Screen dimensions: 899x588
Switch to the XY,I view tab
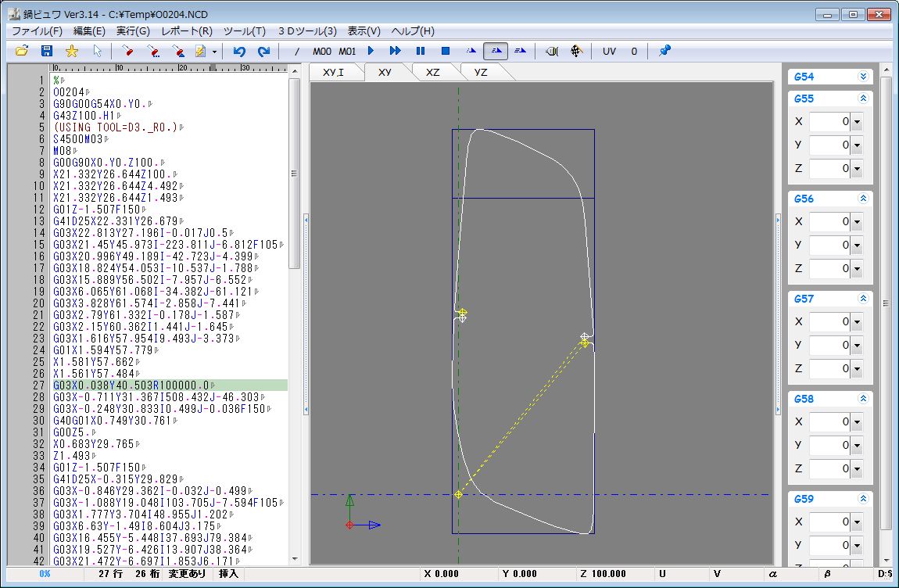pos(333,72)
